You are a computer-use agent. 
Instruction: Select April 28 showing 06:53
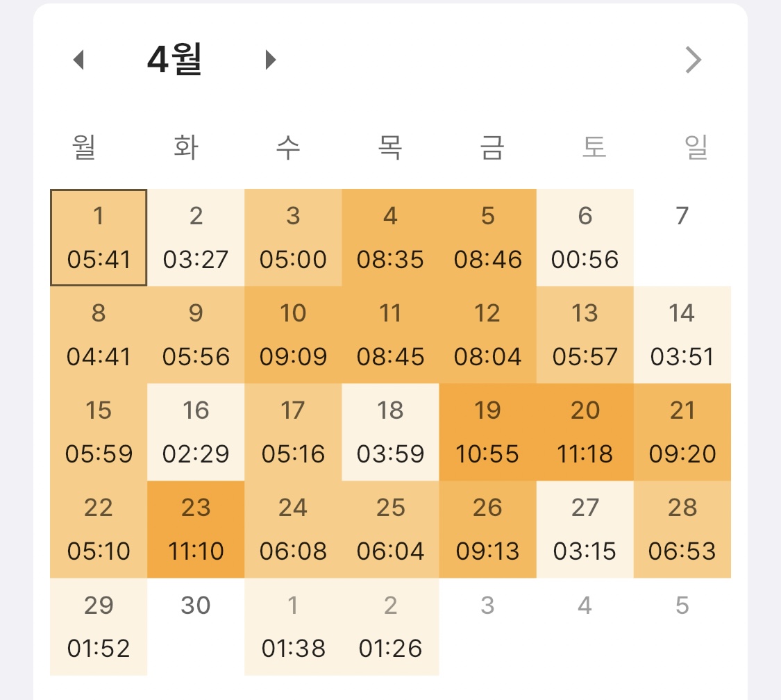coord(682,529)
